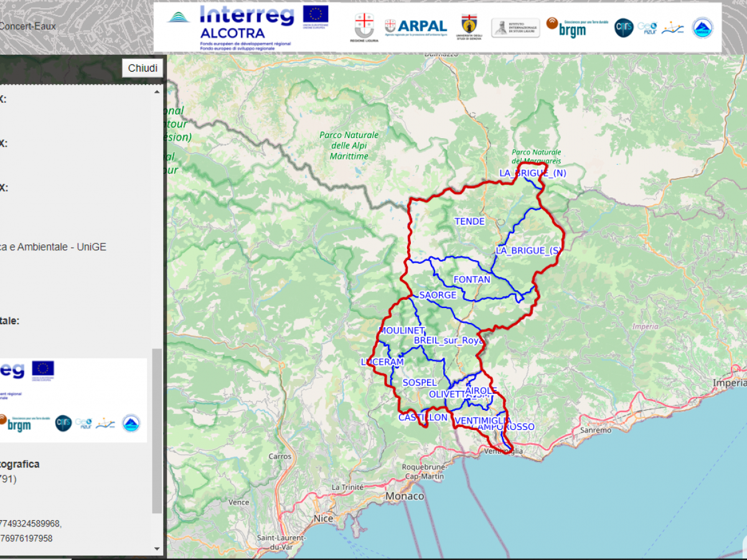
Task: Click the SOSPEL basin label
Action: coord(420,383)
